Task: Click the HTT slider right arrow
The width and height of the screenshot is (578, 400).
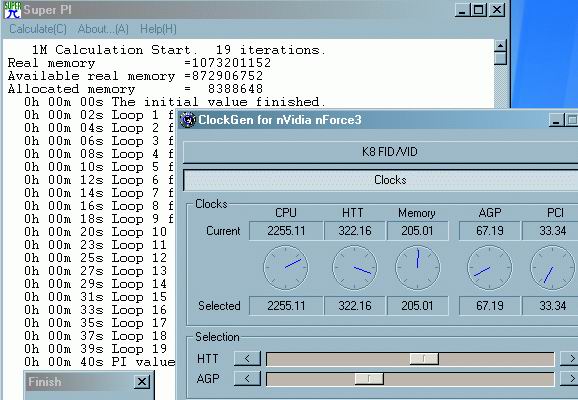Action: pos(569,358)
